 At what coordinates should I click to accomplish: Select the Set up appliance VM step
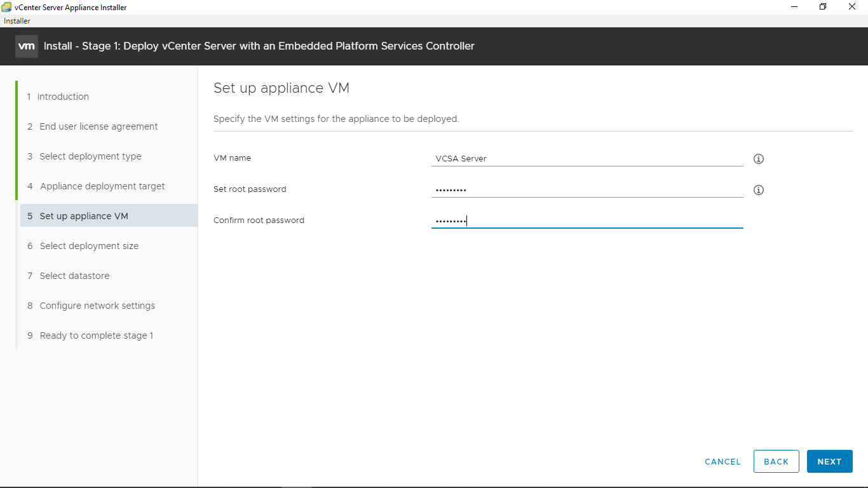83,216
